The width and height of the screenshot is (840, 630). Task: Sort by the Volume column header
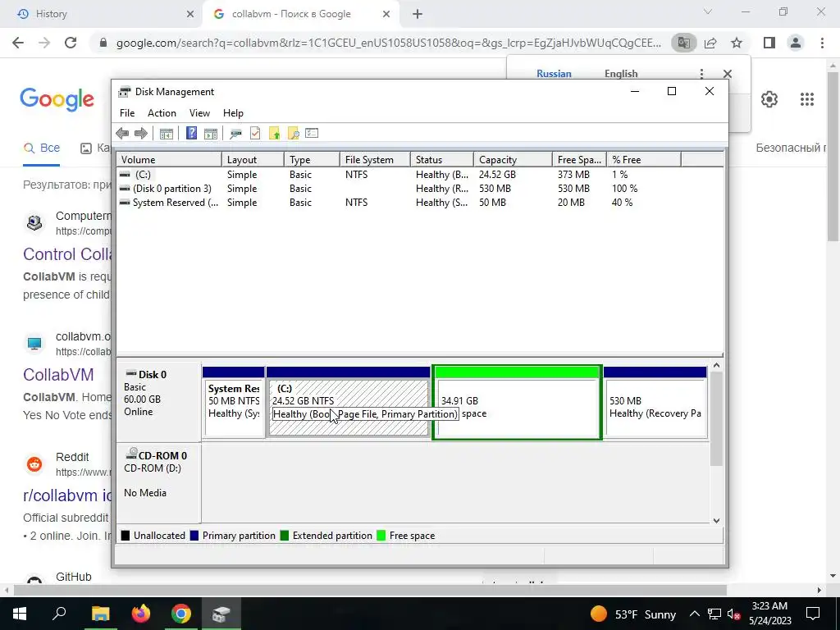169,160
